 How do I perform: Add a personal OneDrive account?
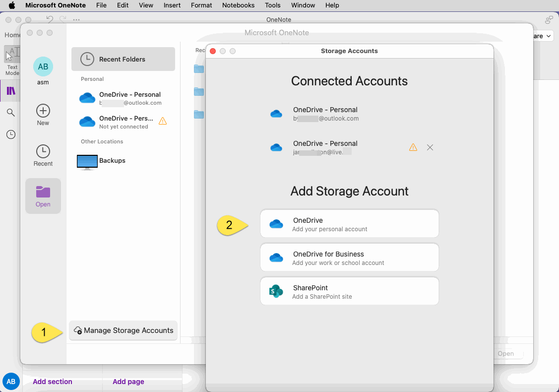click(x=349, y=224)
